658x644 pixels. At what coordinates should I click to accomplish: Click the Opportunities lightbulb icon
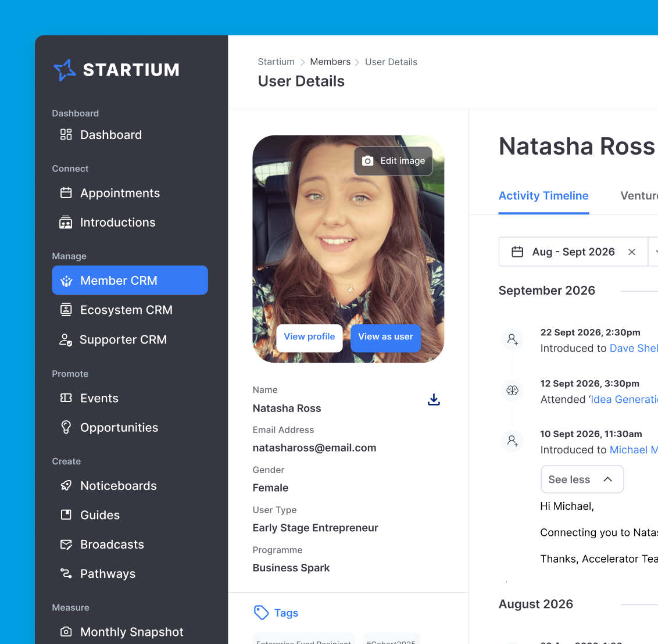[x=66, y=427]
